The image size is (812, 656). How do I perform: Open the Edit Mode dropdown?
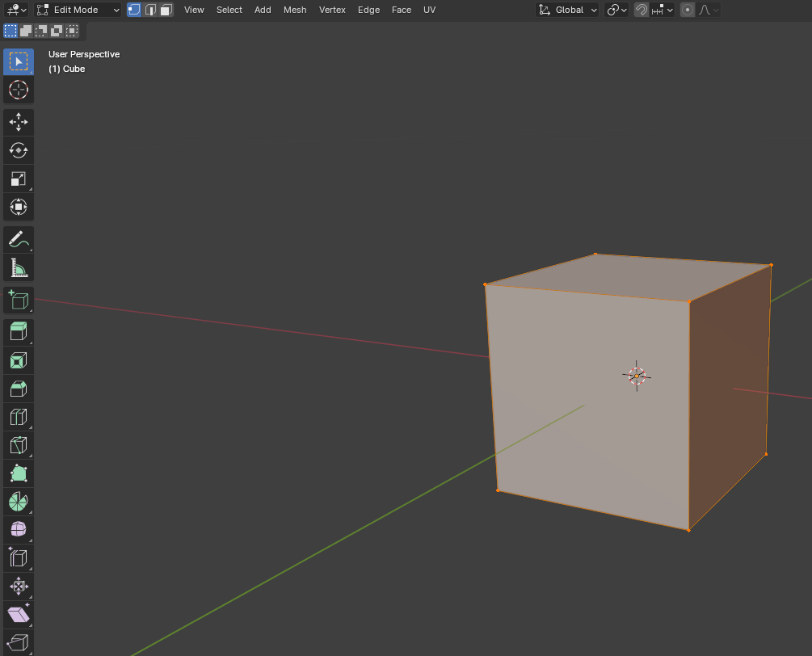click(78, 10)
